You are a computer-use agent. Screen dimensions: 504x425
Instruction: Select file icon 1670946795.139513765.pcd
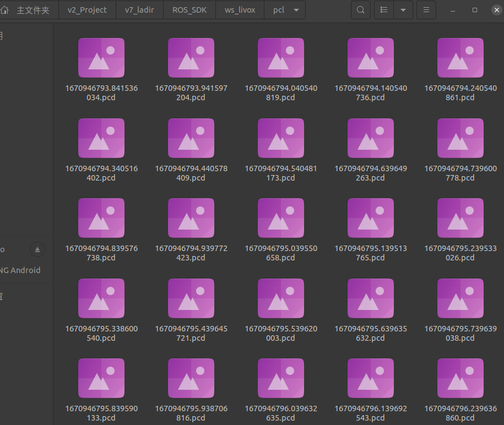coord(371,218)
